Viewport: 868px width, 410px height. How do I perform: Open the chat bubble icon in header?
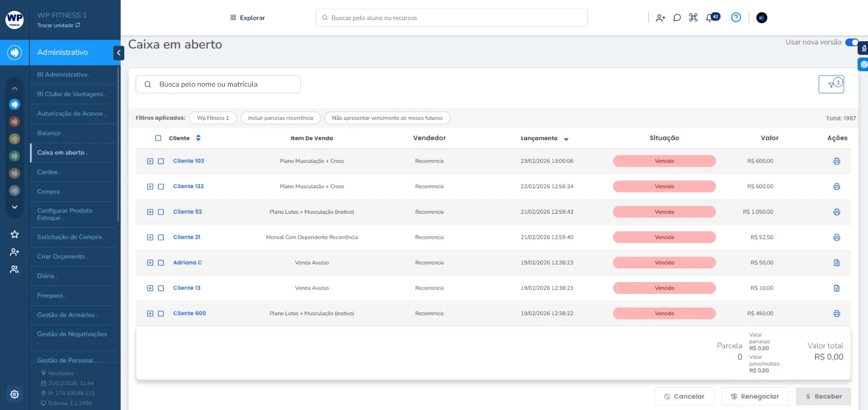point(677,18)
